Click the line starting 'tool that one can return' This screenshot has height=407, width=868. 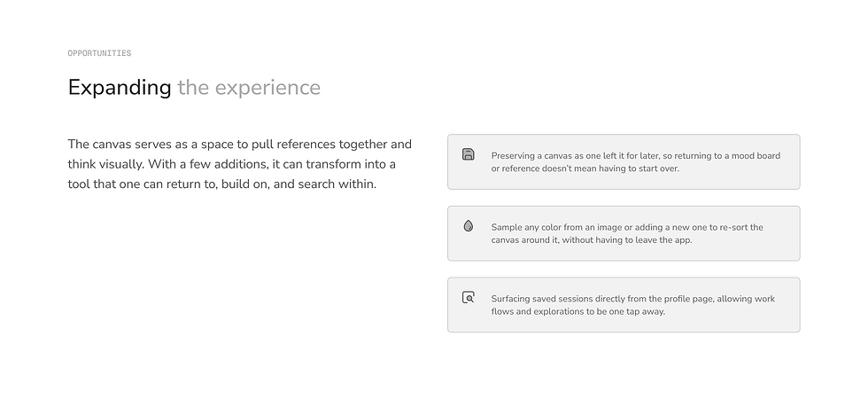(222, 184)
